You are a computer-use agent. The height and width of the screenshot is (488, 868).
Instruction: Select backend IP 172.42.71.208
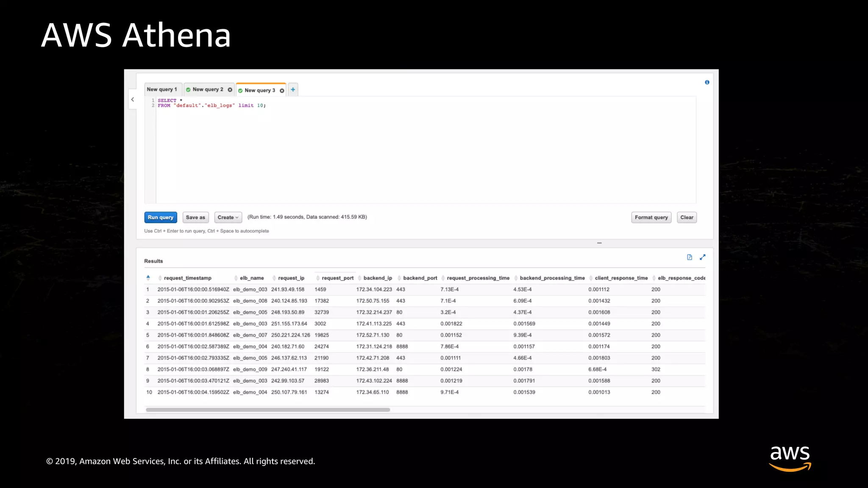(373, 358)
